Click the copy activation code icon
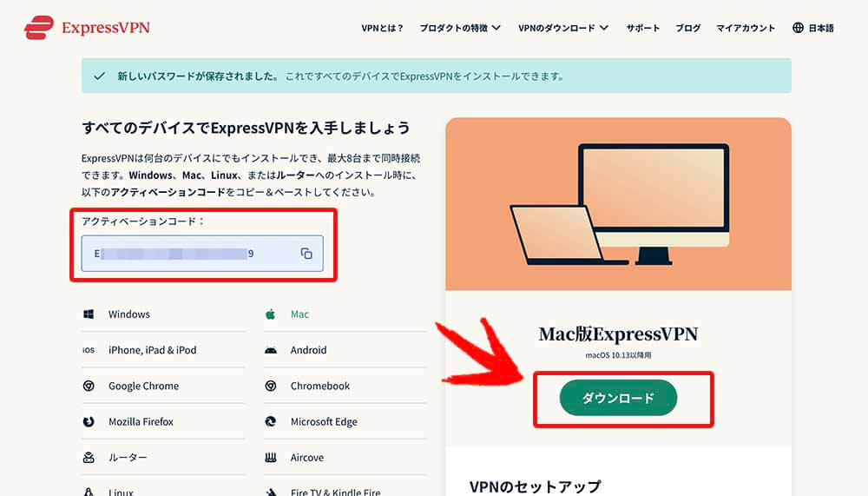868x496 pixels. (x=306, y=254)
